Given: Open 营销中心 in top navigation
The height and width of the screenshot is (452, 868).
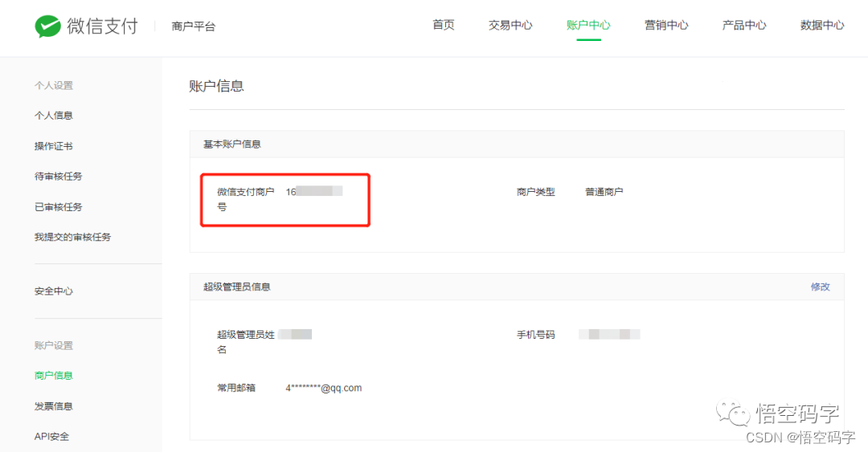Looking at the screenshot, I should (666, 25).
